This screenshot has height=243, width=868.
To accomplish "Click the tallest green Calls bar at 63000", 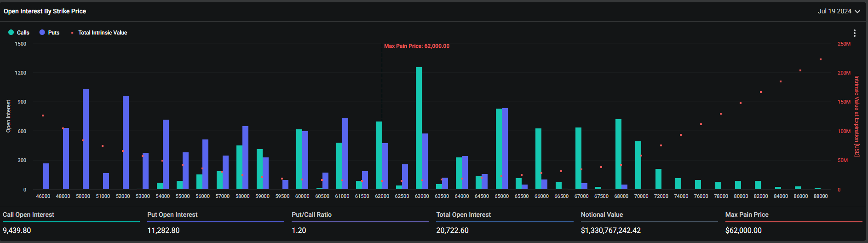I will (x=419, y=129).
